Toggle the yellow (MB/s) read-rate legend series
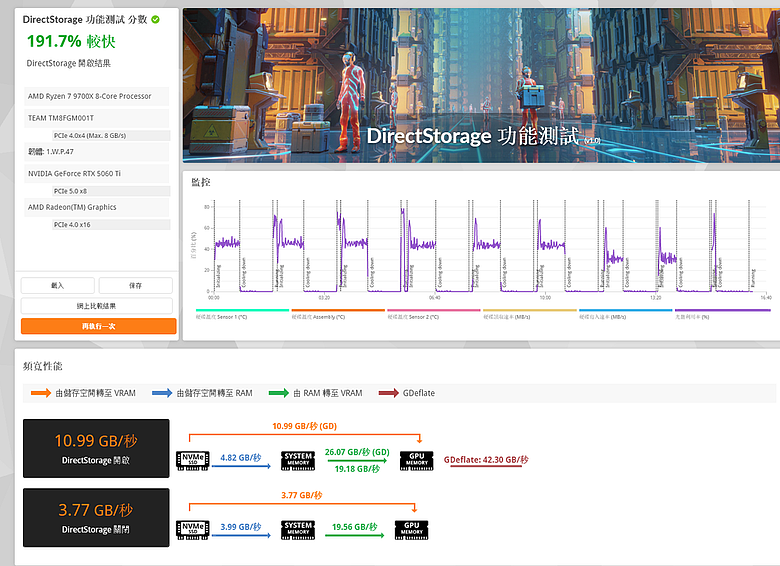 [x=529, y=314]
